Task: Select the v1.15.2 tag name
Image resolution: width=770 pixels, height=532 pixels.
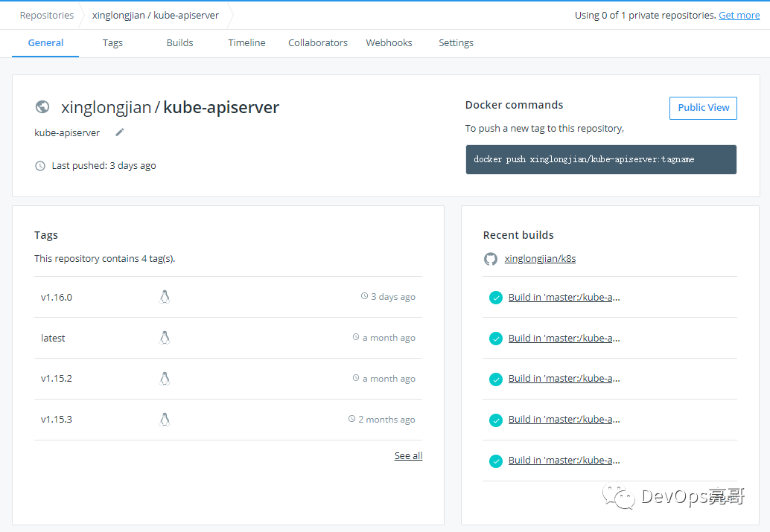Action: pyautogui.click(x=57, y=379)
